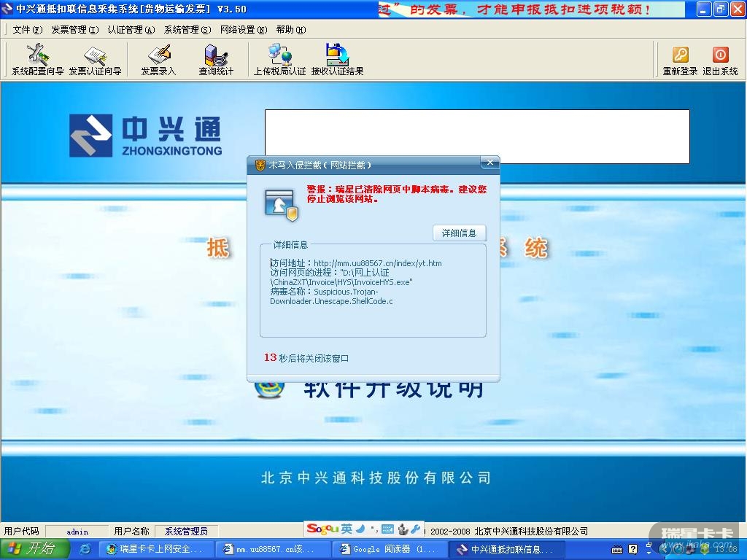Click the 2002-2008 copyright text in status bar

point(508,531)
